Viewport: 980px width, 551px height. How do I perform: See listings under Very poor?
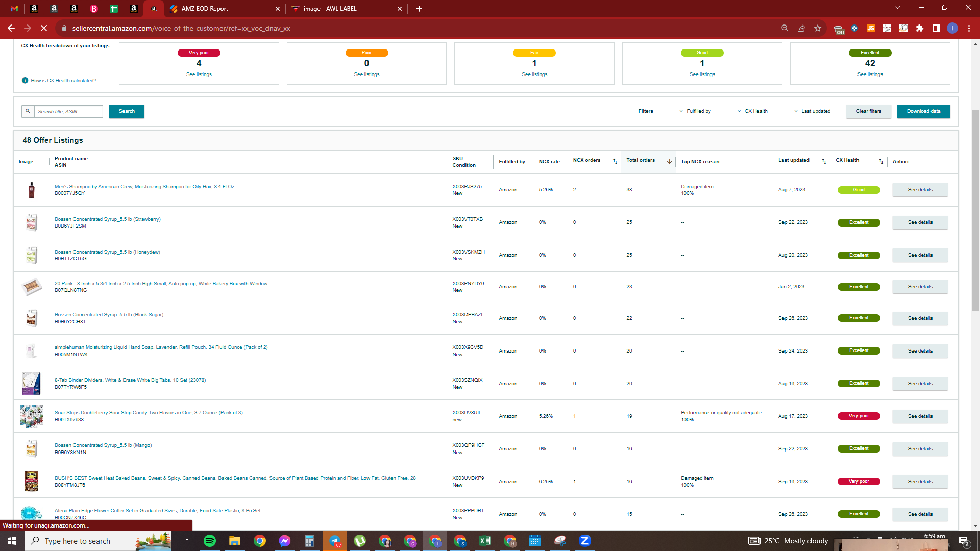(x=199, y=74)
